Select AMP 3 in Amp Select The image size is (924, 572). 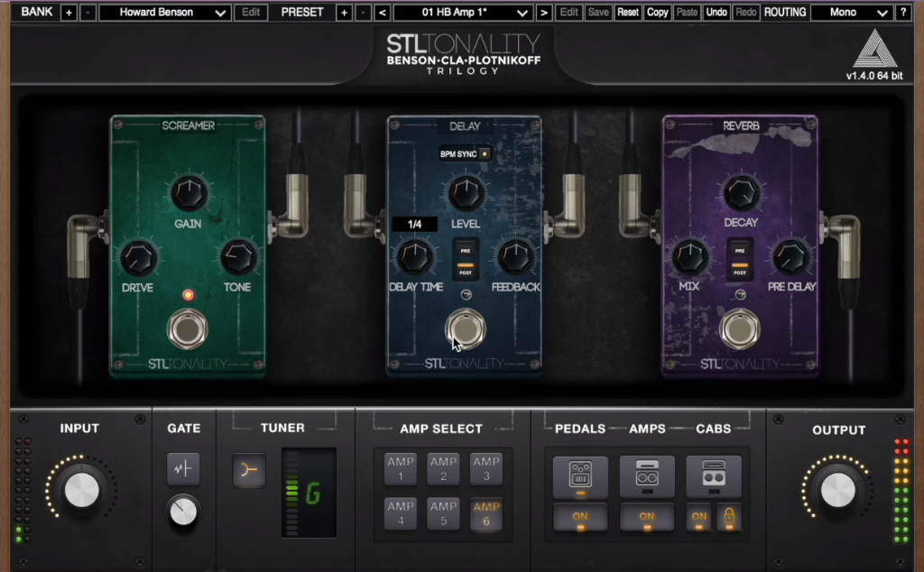pyautogui.click(x=486, y=468)
